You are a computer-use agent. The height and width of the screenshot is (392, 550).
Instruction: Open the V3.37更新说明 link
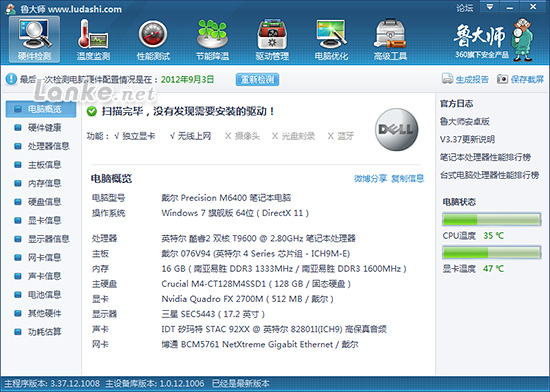467,140
